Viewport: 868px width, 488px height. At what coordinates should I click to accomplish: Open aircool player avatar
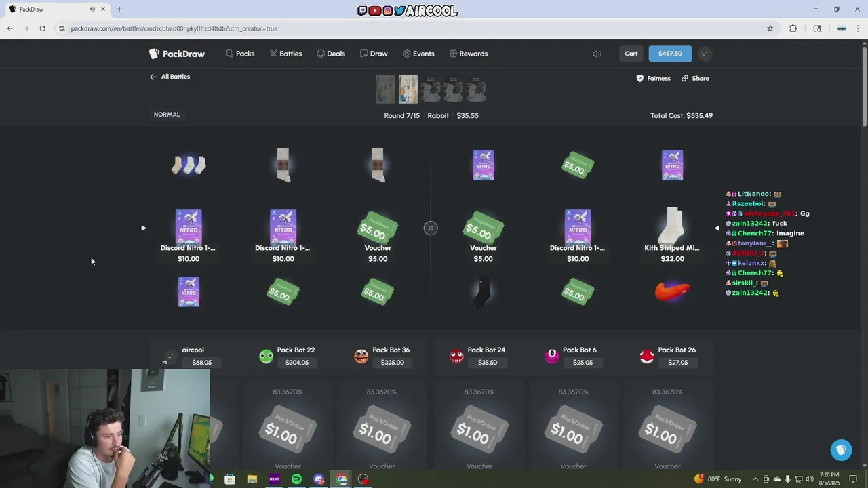click(x=170, y=357)
